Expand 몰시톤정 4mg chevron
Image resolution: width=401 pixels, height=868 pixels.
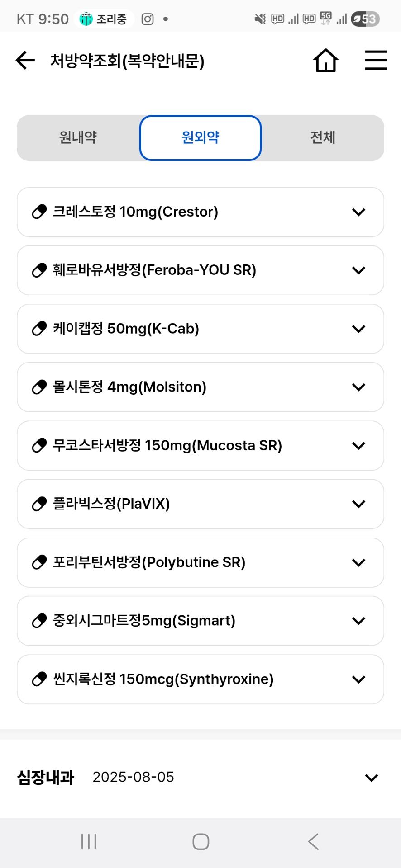click(x=358, y=387)
